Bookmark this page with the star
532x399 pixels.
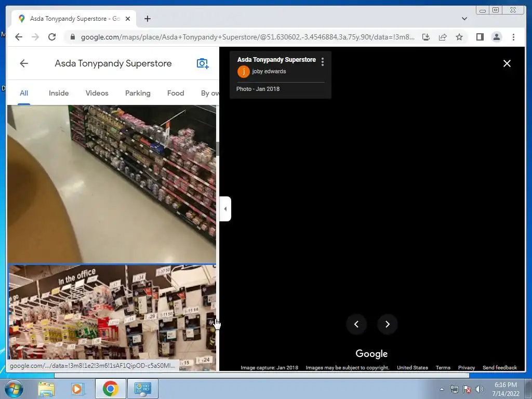pyautogui.click(x=459, y=37)
